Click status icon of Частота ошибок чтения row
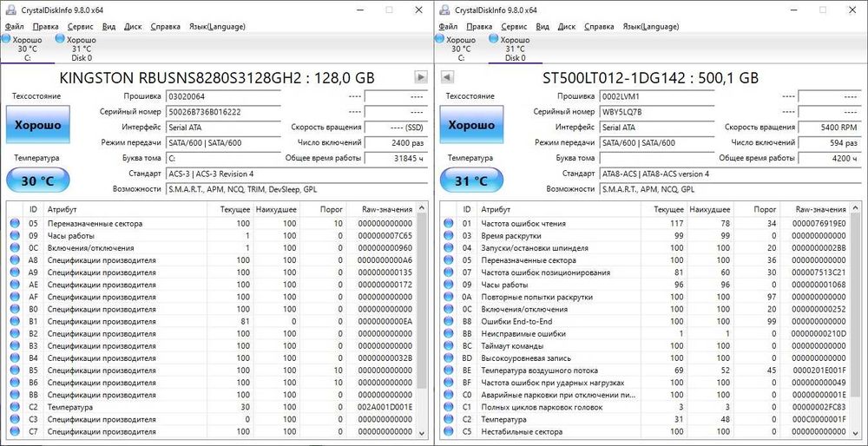 pyautogui.click(x=449, y=224)
